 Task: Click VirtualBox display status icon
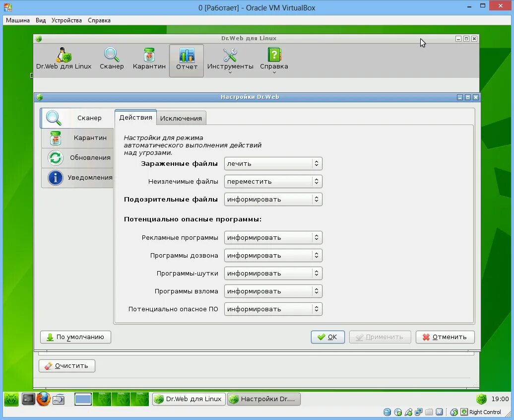click(440, 412)
